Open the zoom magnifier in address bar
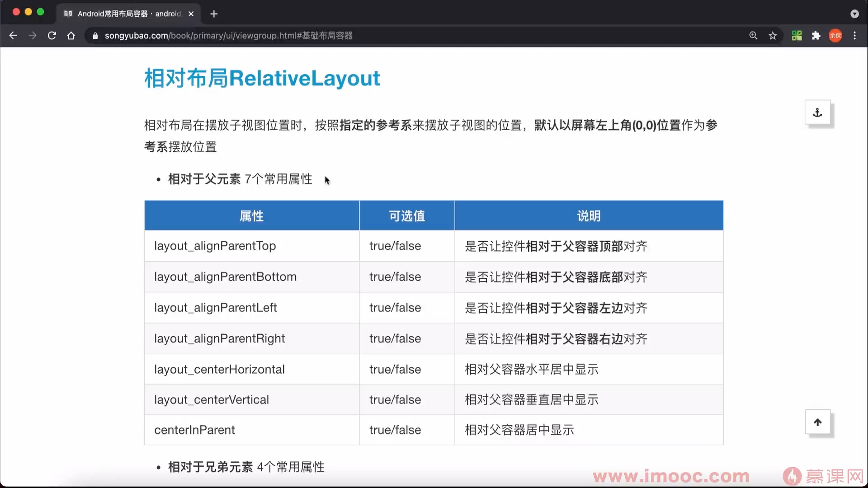The width and height of the screenshot is (868, 488). point(753,35)
